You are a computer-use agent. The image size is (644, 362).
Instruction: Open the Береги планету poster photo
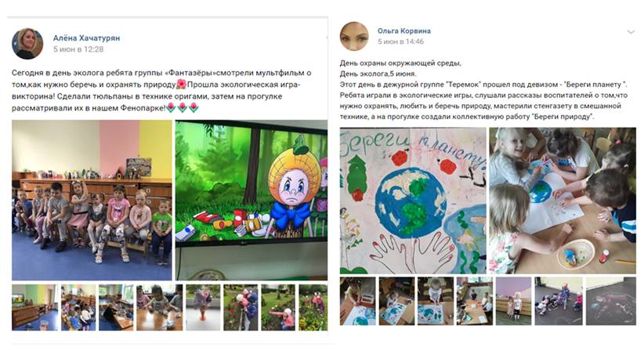[x=413, y=201]
